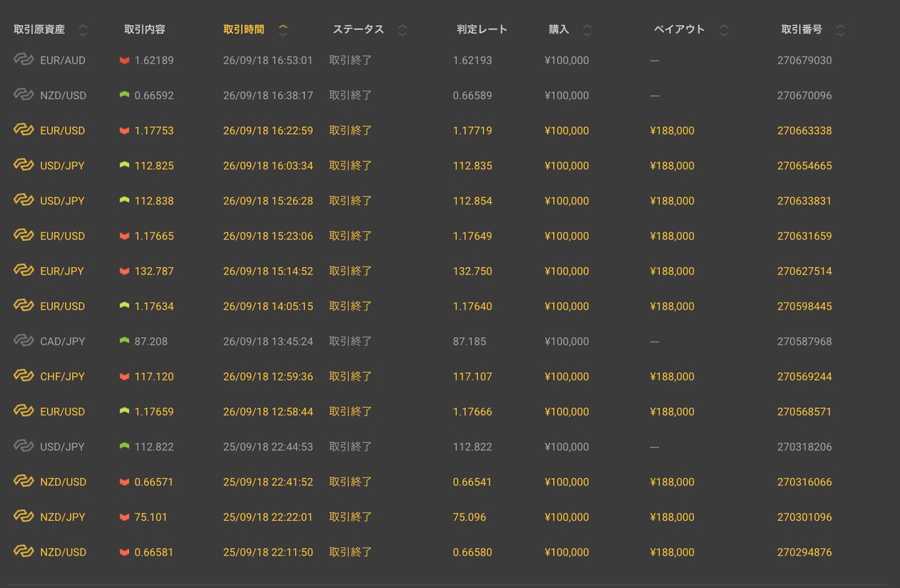Click trade number 270598445
Viewport: 900px width, 588px height.
(804, 306)
